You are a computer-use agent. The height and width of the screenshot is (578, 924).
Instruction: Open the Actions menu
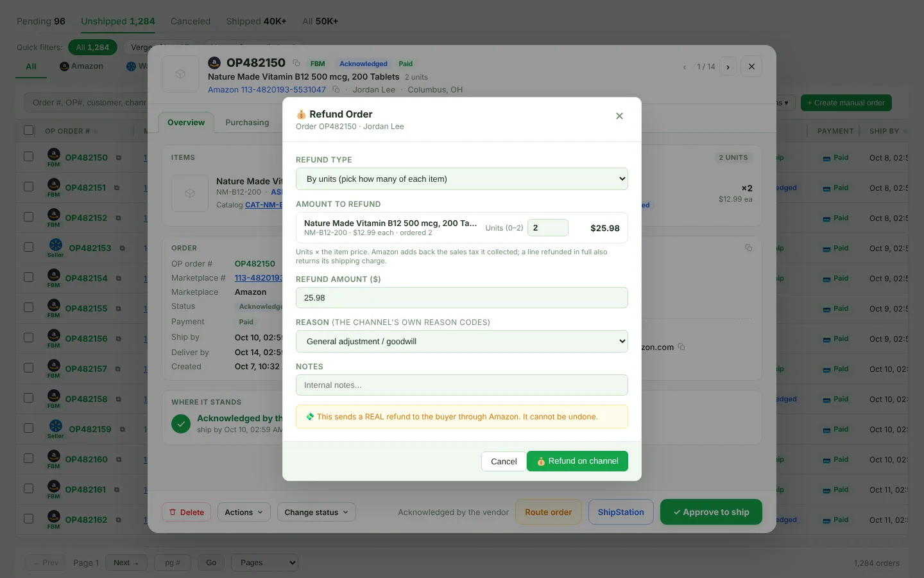(x=244, y=512)
